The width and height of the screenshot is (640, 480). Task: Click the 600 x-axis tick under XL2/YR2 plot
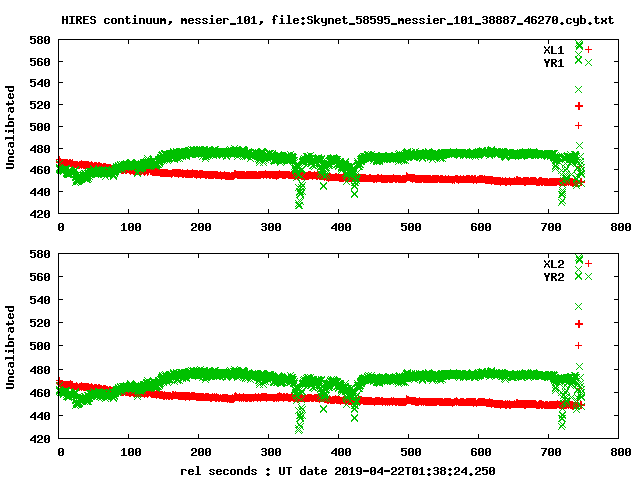[481, 452]
